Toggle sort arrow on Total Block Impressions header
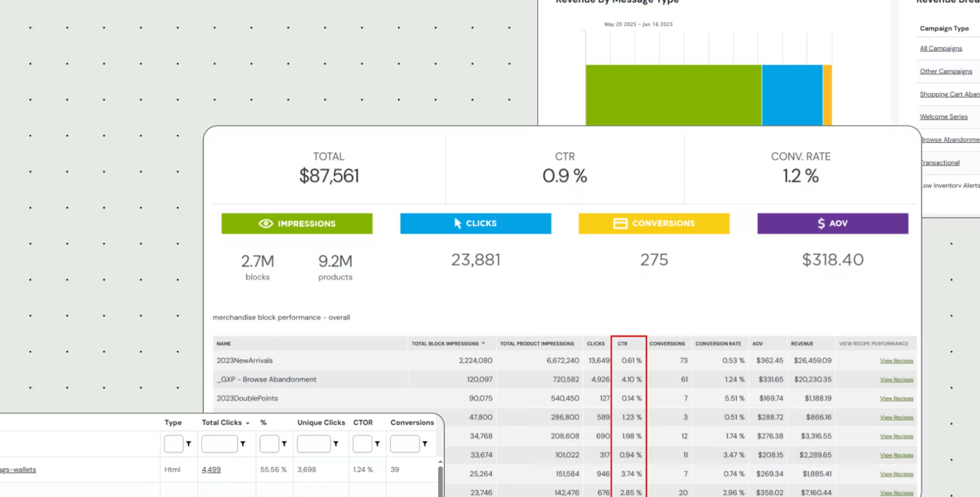 483,344
